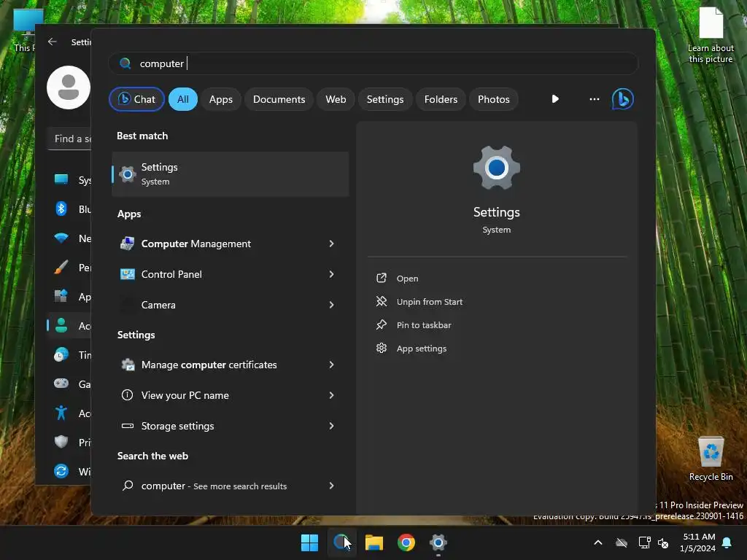747x560 pixels.
Task: Click the notification bell in system tray
Action: pos(727,542)
